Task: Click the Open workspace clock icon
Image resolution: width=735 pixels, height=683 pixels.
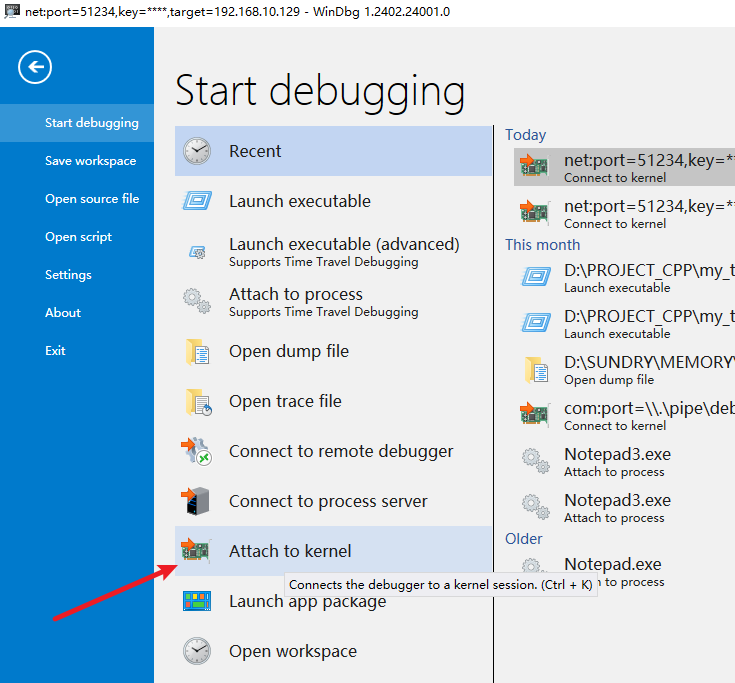Action: coord(197,651)
